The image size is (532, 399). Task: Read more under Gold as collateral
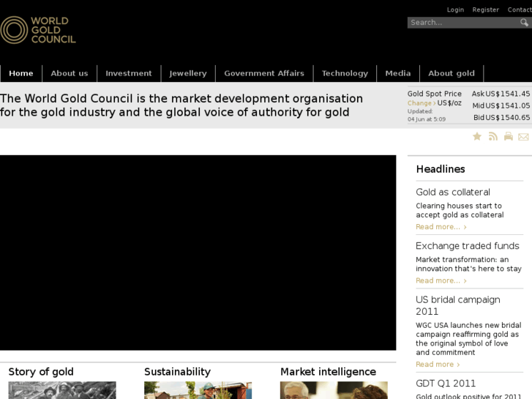[x=441, y=227]
